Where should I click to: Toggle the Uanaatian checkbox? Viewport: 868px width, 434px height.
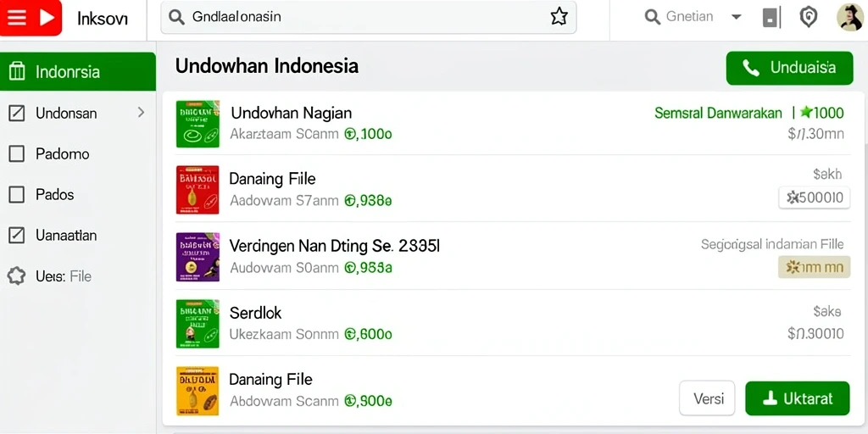click(17, 236)
